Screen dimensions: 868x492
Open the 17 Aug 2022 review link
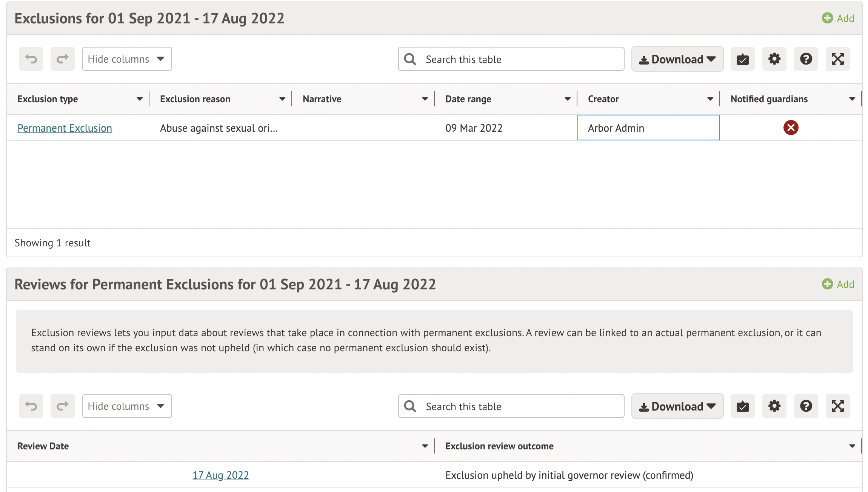click(x=220, y=475)
